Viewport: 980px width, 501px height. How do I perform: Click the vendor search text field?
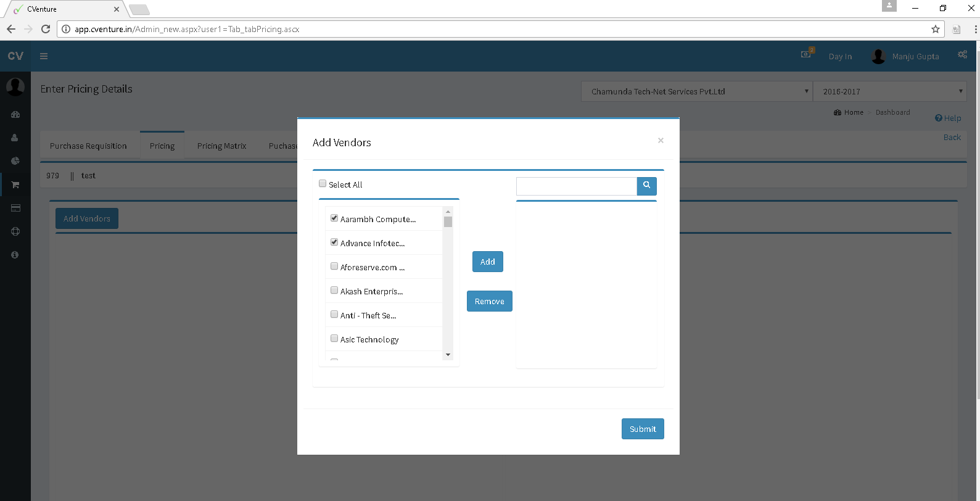coord(576,186)
